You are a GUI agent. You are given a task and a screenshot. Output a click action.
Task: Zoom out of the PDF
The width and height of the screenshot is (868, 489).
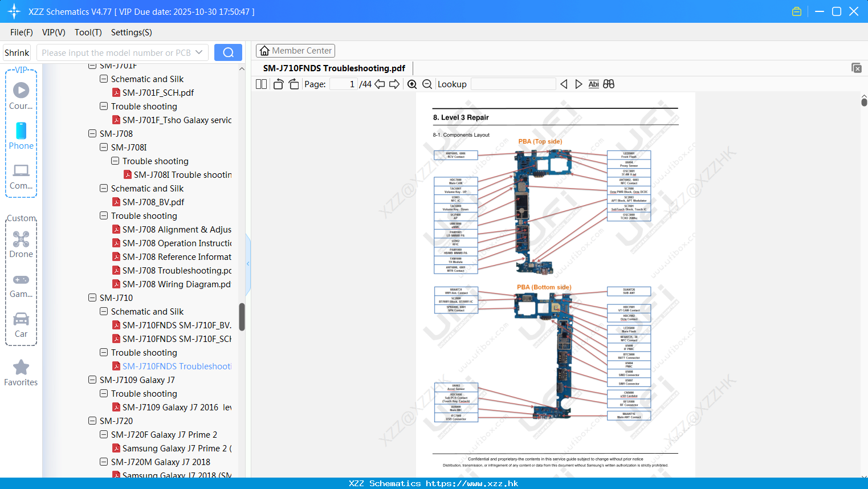427,84
